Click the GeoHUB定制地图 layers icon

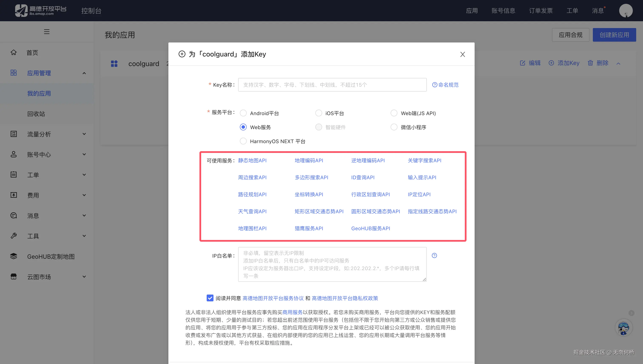pos(14,256)
